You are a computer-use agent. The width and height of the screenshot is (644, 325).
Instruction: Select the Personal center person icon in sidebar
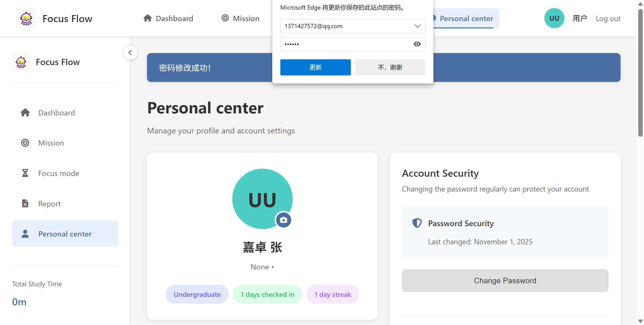click(25, 234)
